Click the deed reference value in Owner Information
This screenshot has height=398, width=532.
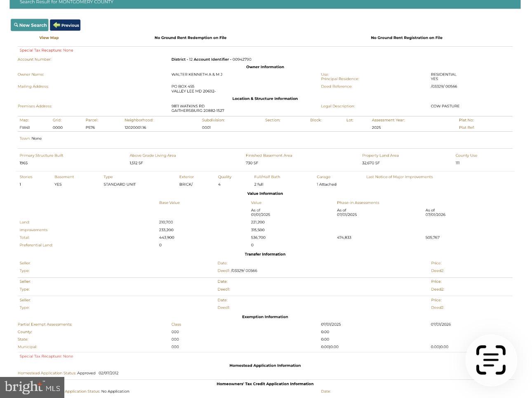[444, 87]
